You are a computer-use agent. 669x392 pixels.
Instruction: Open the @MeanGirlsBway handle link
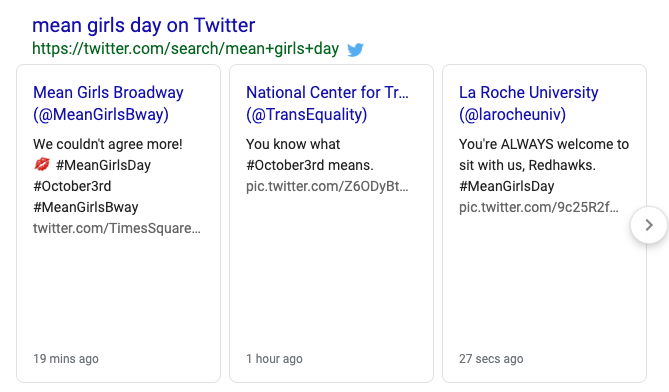[101, 114]
